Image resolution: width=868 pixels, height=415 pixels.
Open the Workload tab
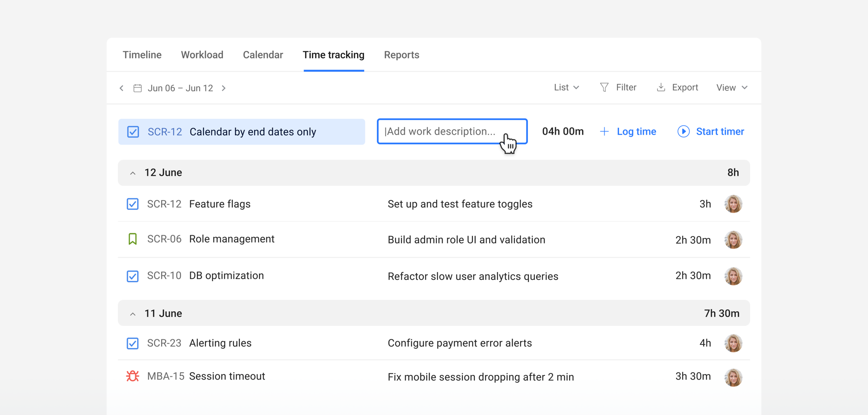coord(202,54)
